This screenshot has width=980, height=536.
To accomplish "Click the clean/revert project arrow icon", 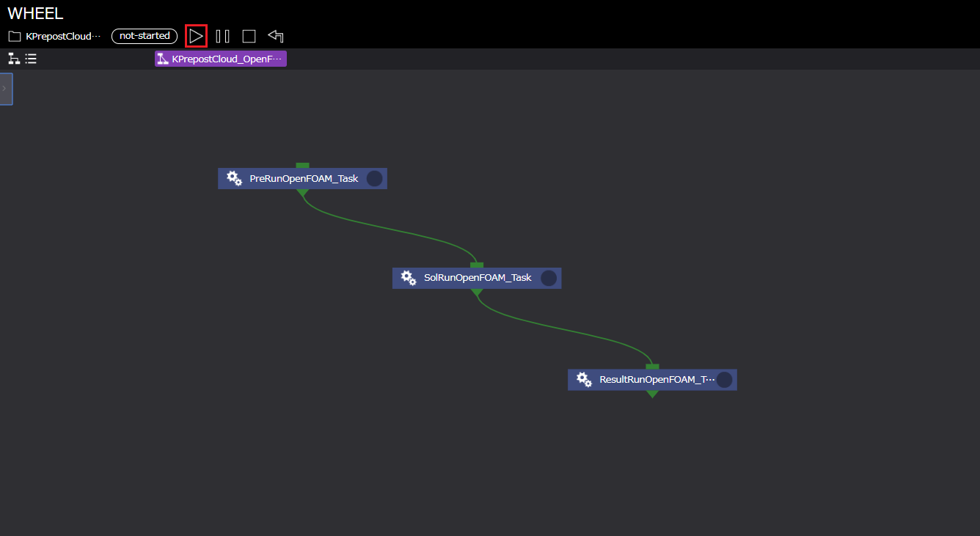I will (x=276, y=36).
